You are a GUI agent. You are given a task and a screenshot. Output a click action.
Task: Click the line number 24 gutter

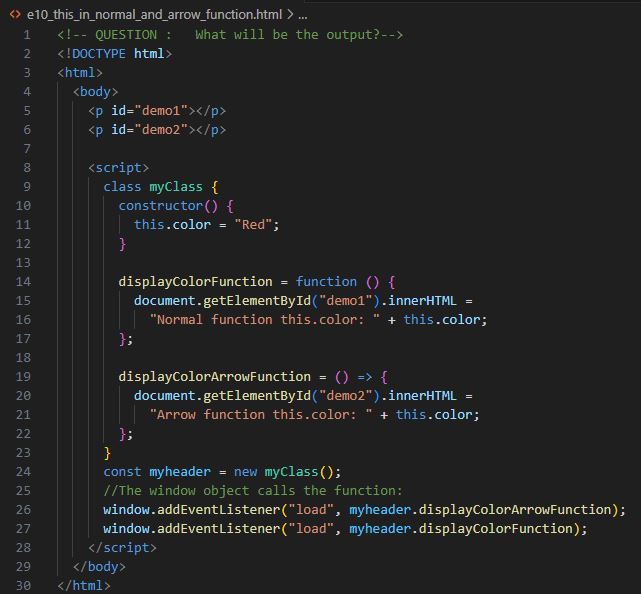click(23, 472)
